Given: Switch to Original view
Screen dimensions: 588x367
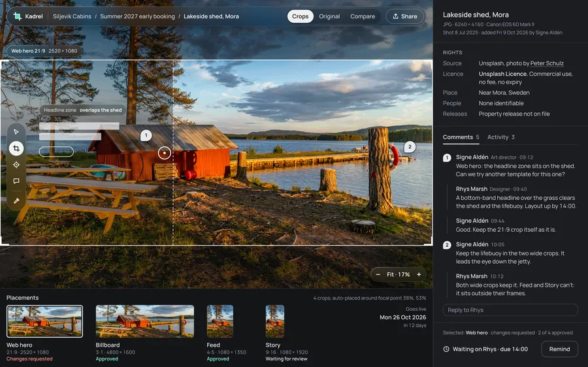Looking at the screenshot, I should (329, 16).
